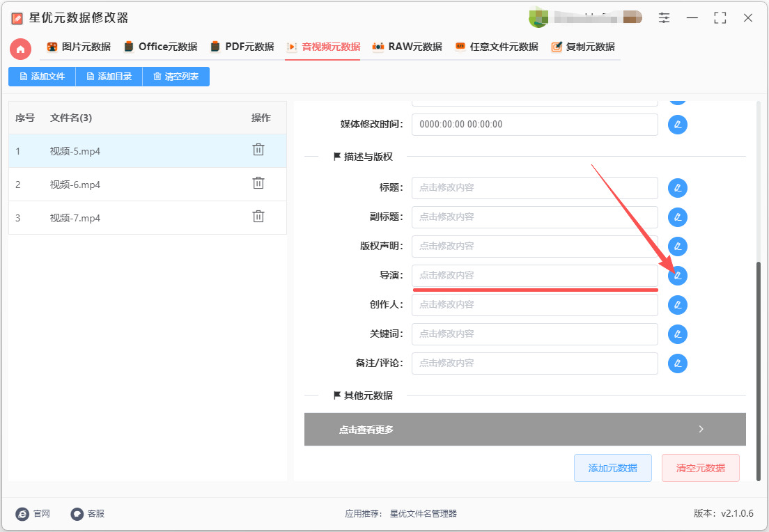Edit 导演 with pencil icon
769x532 pixels.
[x=678, y=276]
